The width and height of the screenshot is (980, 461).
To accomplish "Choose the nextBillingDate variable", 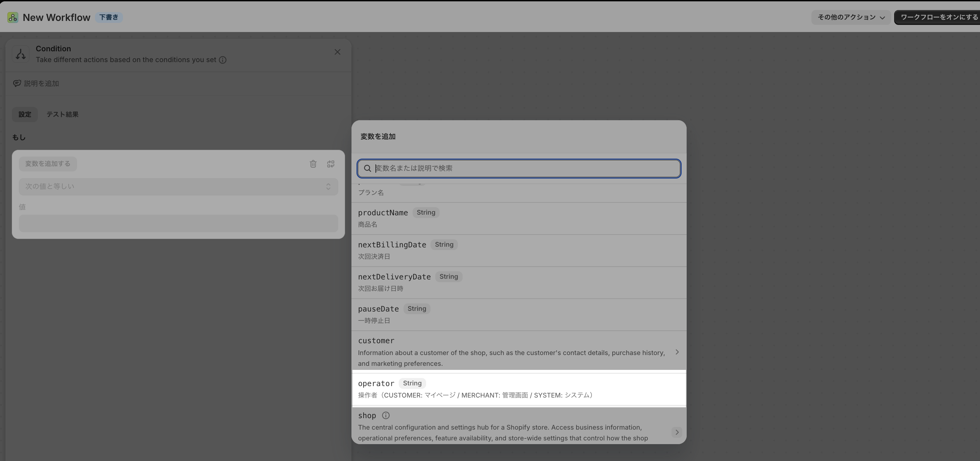I will pos(519,250).
